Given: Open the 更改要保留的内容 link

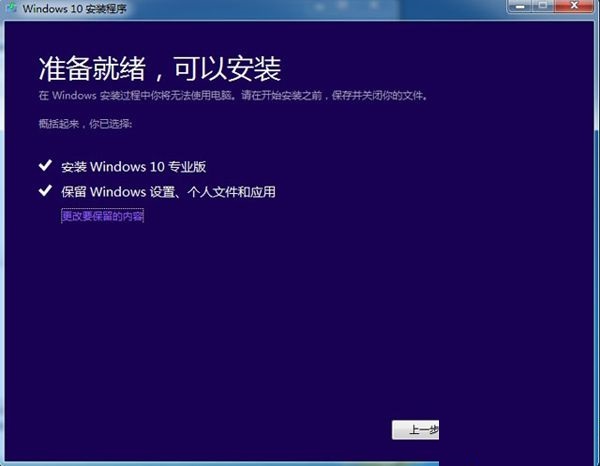Looking at the screenshot, I should click(102, 216).
